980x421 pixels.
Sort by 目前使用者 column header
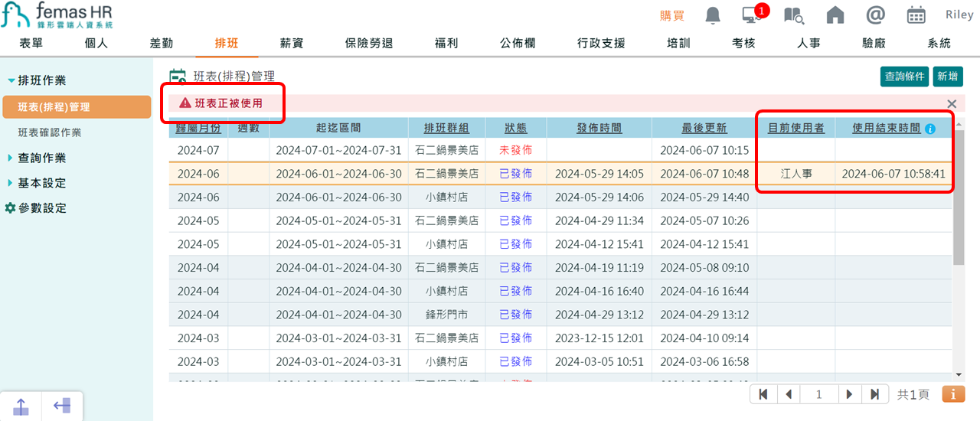(x=796, y=129)
